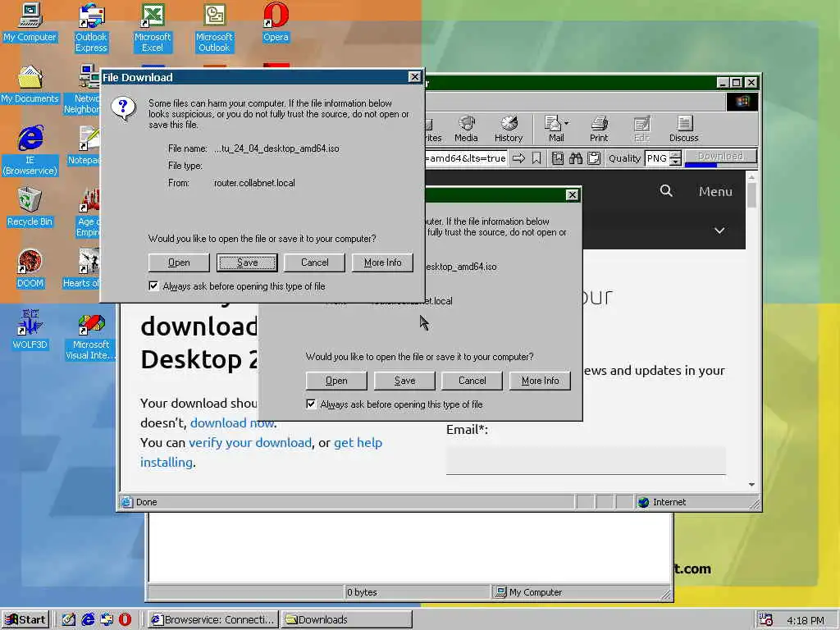
Task: Open the webpage Menu
Action: [715, 191]
